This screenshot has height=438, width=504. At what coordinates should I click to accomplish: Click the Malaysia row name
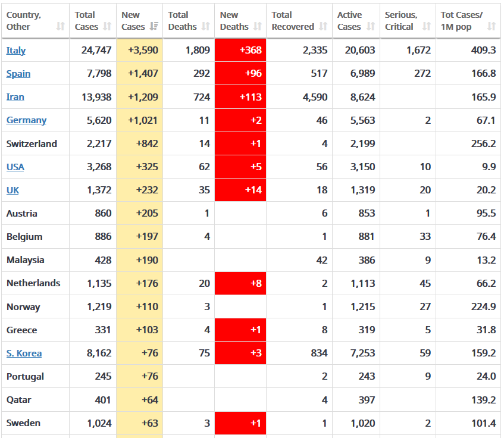click(25, 260)
